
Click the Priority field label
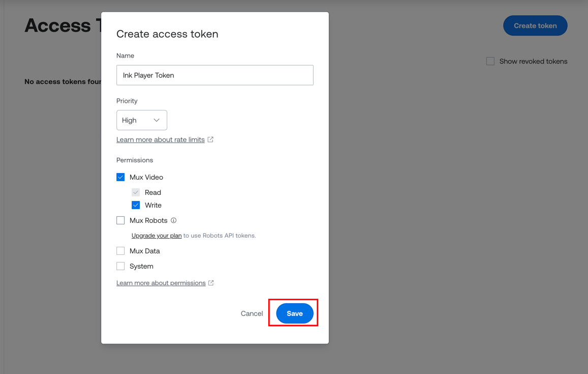pos(127,101)
